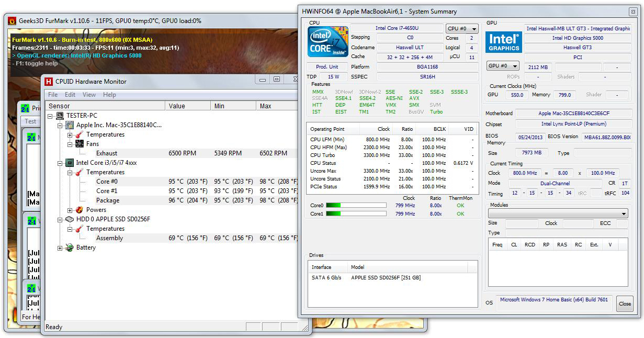Click the Intel Lynx Point-LP chipset field

[x=573, y=124]
